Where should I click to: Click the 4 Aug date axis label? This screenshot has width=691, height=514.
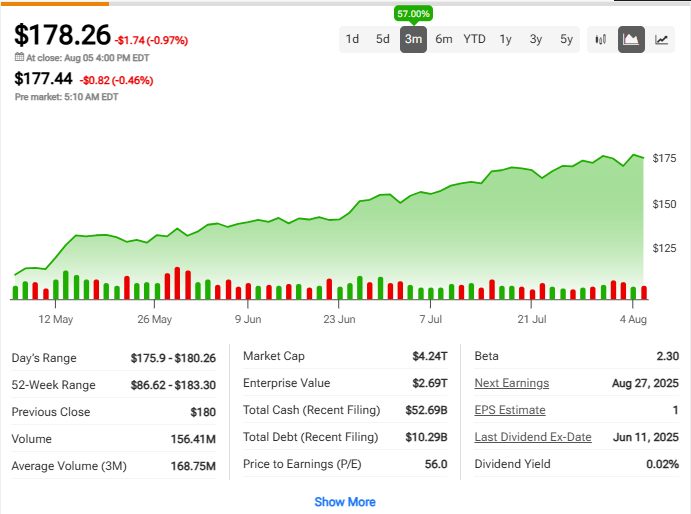coord(635,320)
